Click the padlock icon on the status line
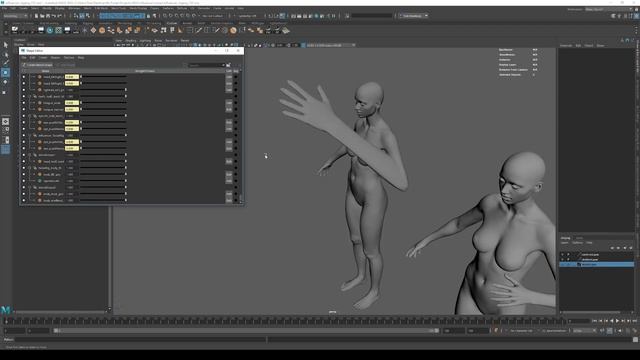This screenshot has width=640, height=360. [148, 16]
